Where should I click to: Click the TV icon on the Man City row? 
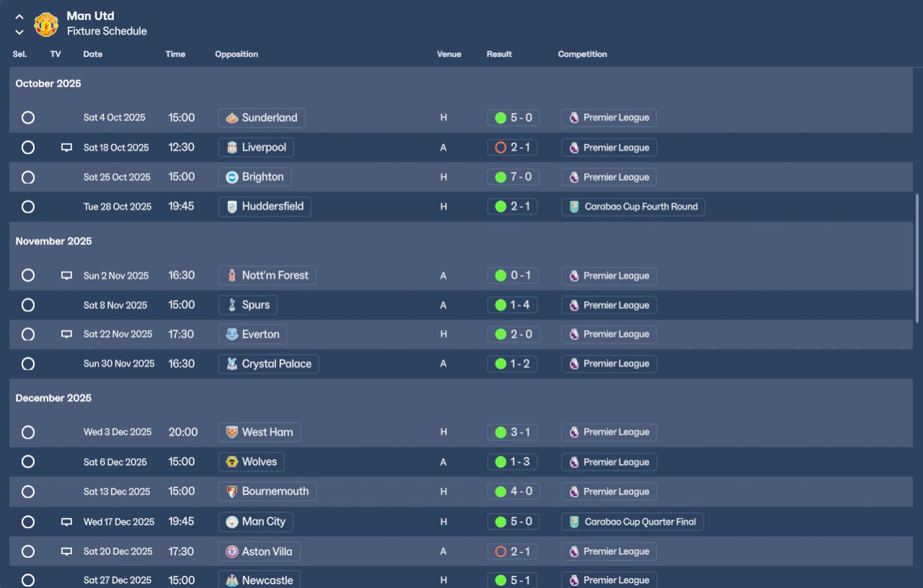point(66,522)
